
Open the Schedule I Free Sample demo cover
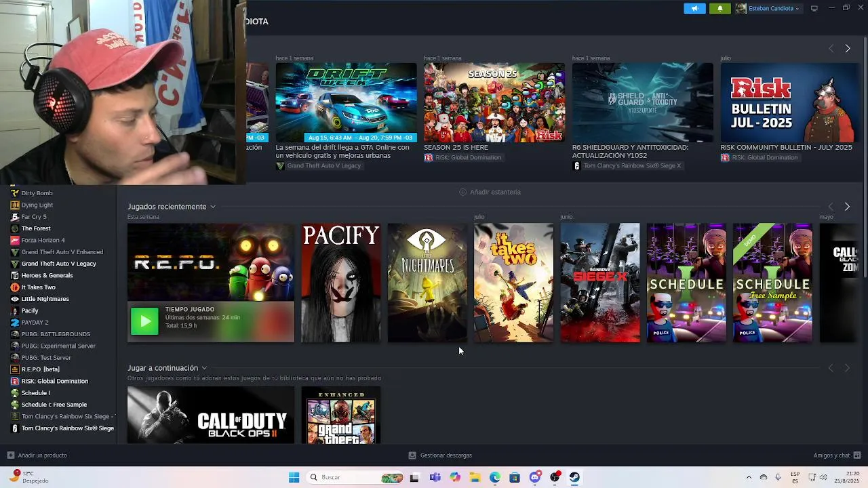[772, 283]
